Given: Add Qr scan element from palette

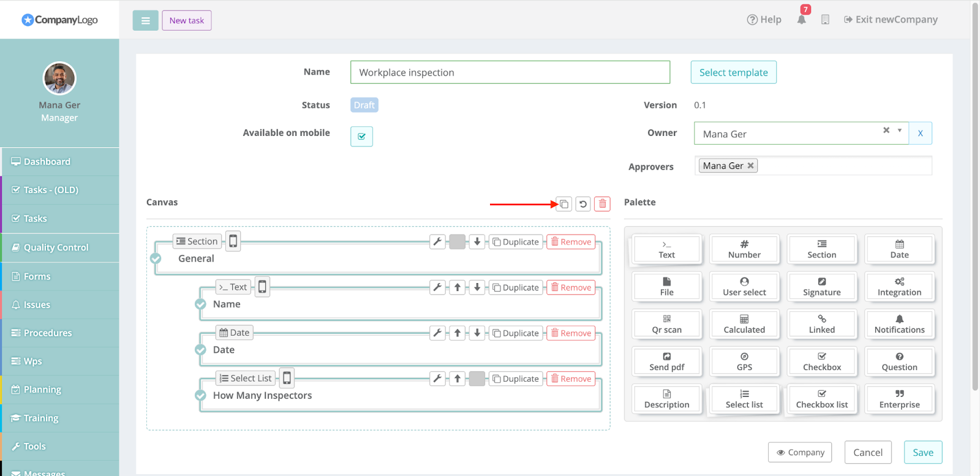Looking at the screenshot, I should (x=666, y=324).
